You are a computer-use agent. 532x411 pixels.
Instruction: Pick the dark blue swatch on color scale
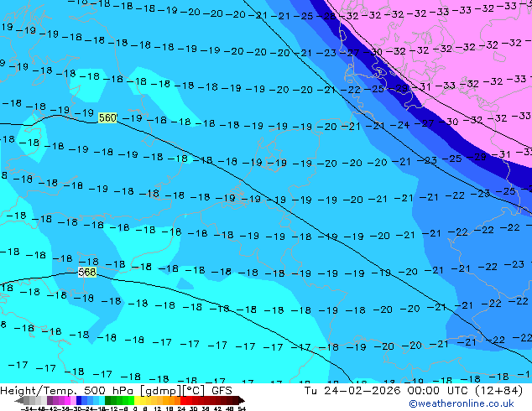tap(79, 400)
